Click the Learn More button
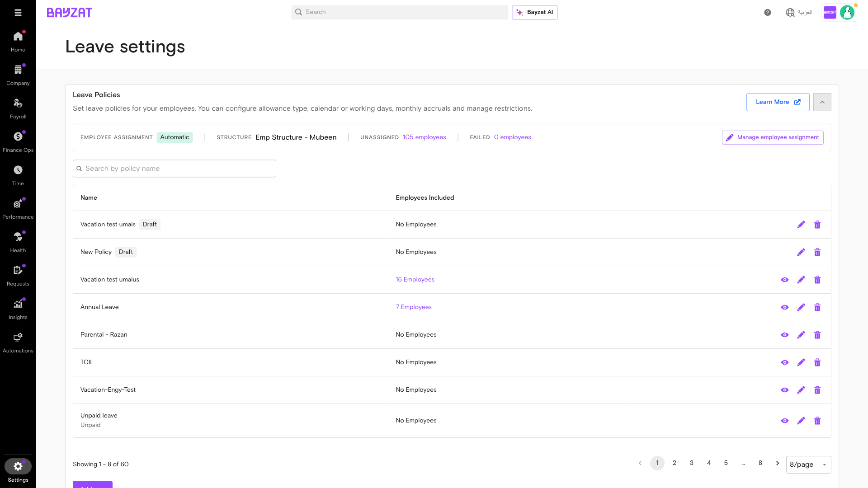Screen dimensions: 868x488 (778, 102)
